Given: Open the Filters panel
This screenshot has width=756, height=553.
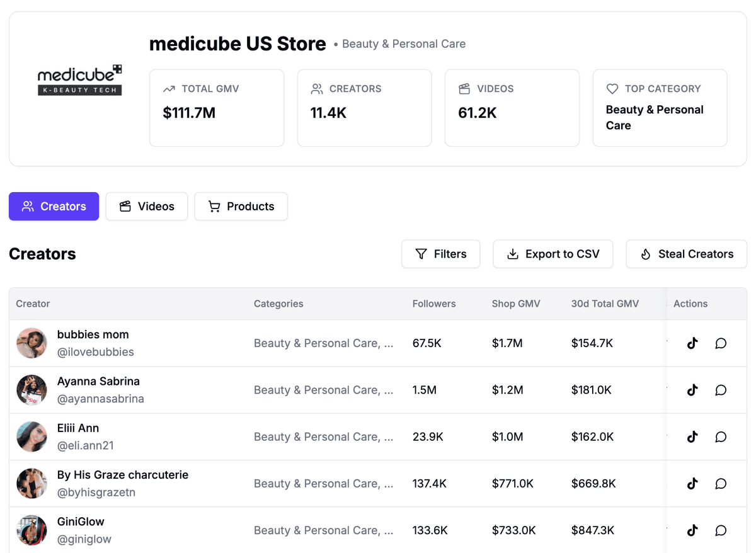Looking at the screenshot, I should click(x=440, y=254).
